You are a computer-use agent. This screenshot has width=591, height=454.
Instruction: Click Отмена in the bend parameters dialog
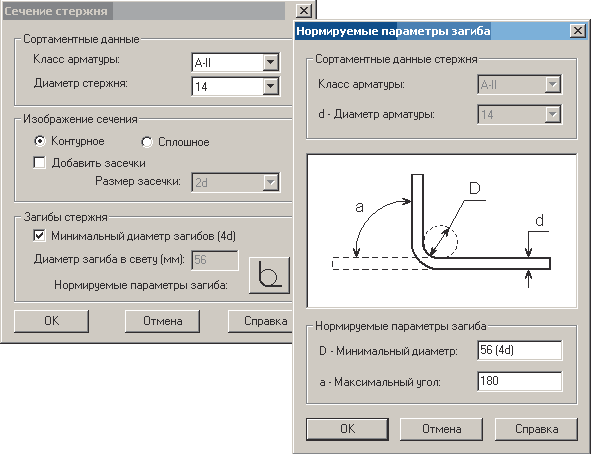pos(441,429)
